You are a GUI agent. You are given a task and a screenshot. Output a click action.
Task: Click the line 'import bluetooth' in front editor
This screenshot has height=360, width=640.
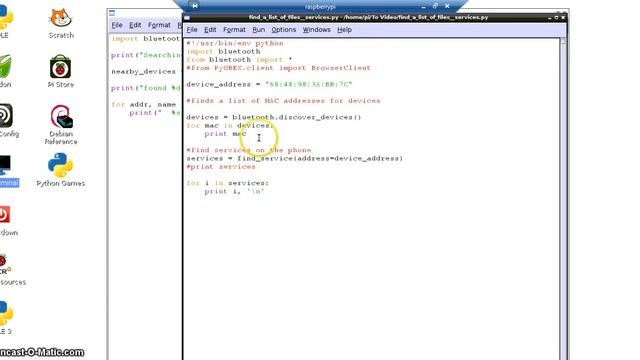(x=223, y=51)
